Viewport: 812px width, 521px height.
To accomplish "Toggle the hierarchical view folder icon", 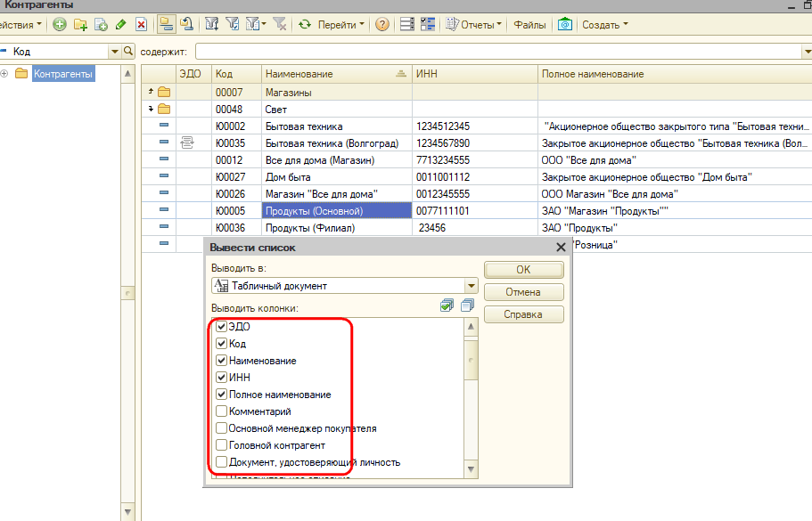I will coord(166,24).
